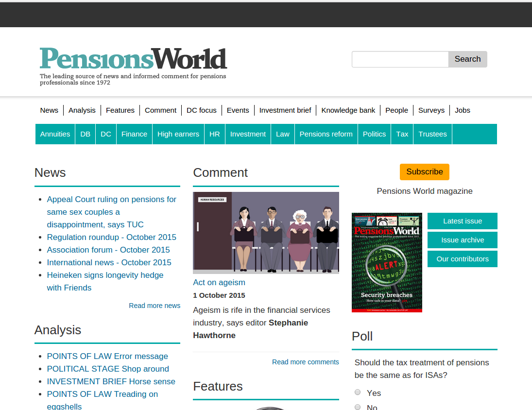Screen dimensions: 532x410
Task: Open the News menu item
Action: (x=49, y=110)
